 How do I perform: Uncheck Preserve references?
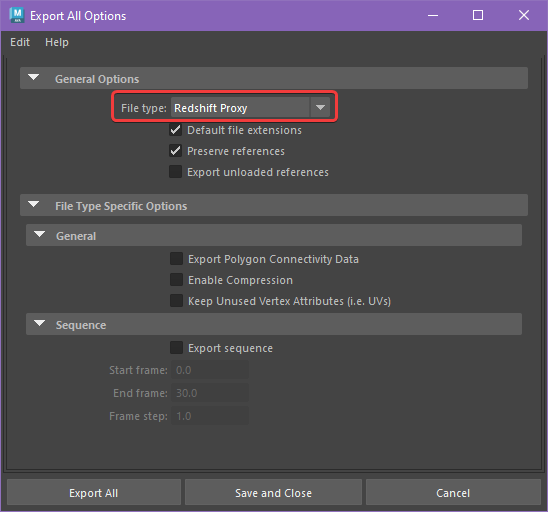click(x=175, y=151)
